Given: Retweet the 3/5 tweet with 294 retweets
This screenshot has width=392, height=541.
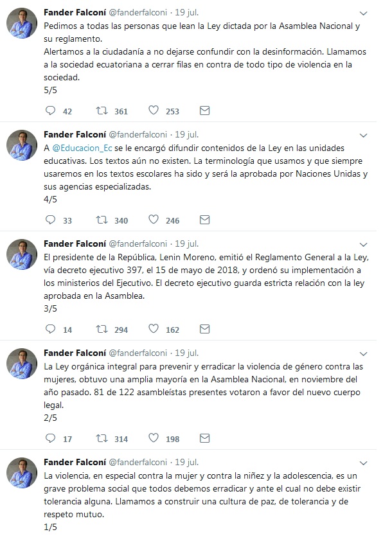Looking at the screenshot, I should (x=101, y=330).
